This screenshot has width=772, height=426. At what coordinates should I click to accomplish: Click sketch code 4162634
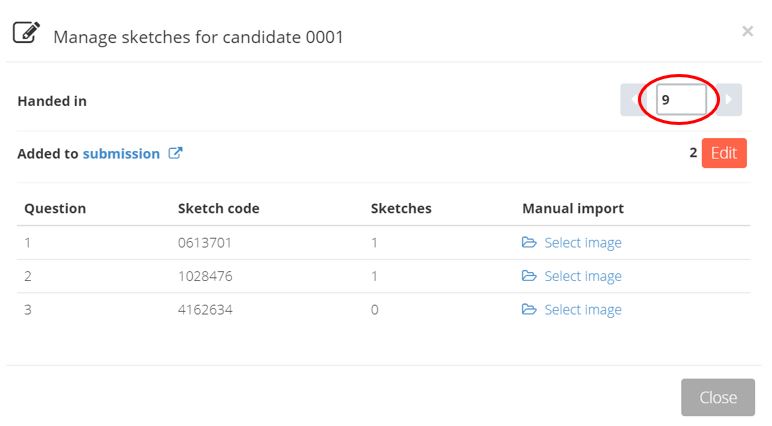click(x=205, y=310)
